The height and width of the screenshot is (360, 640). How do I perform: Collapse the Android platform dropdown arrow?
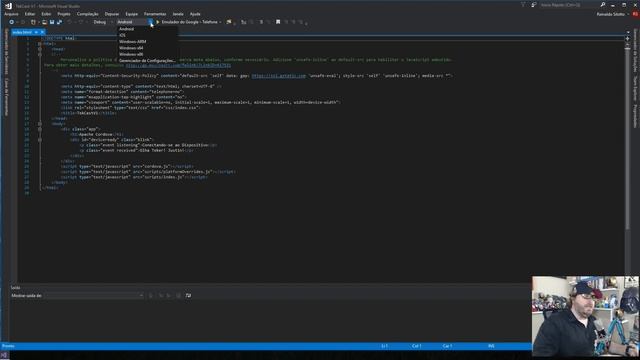tap(151, 22)
